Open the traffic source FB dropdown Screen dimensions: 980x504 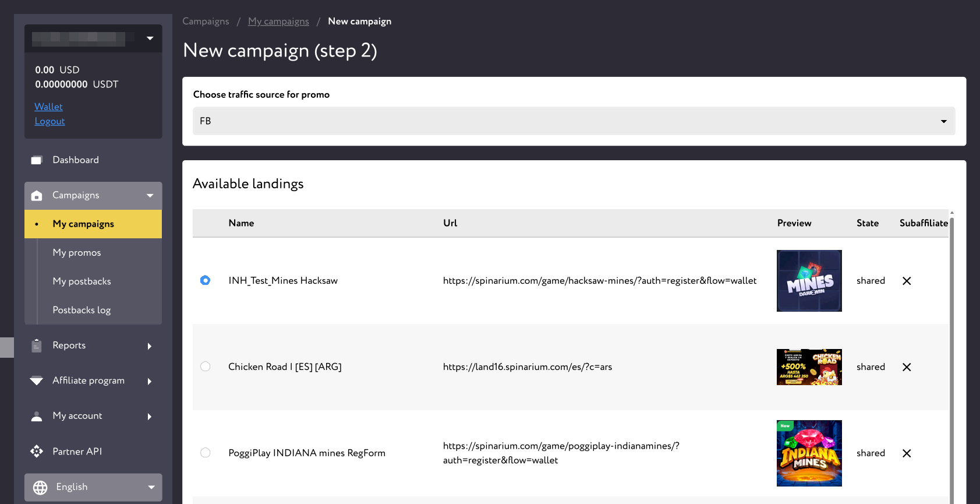pos(574,121)
